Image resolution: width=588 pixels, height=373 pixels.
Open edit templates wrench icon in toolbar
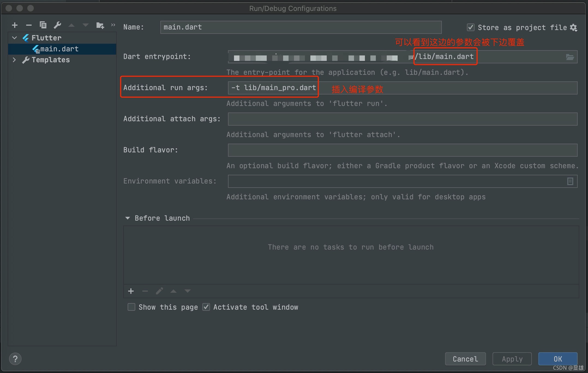(x=57, y=25)
